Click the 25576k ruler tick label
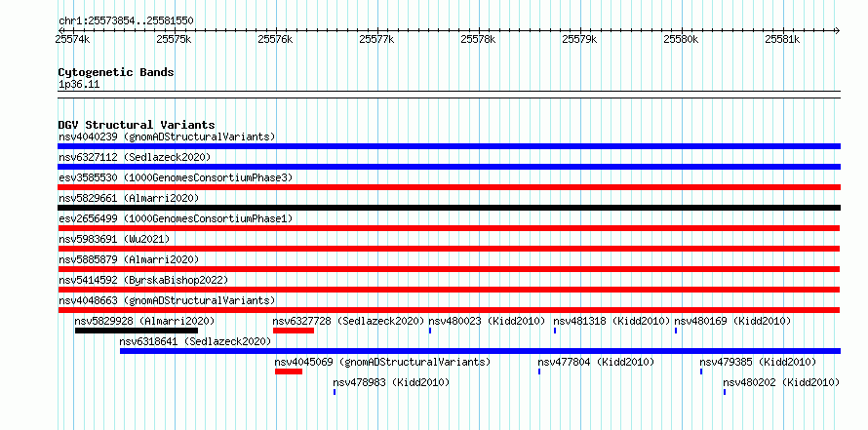 point(275,39)
